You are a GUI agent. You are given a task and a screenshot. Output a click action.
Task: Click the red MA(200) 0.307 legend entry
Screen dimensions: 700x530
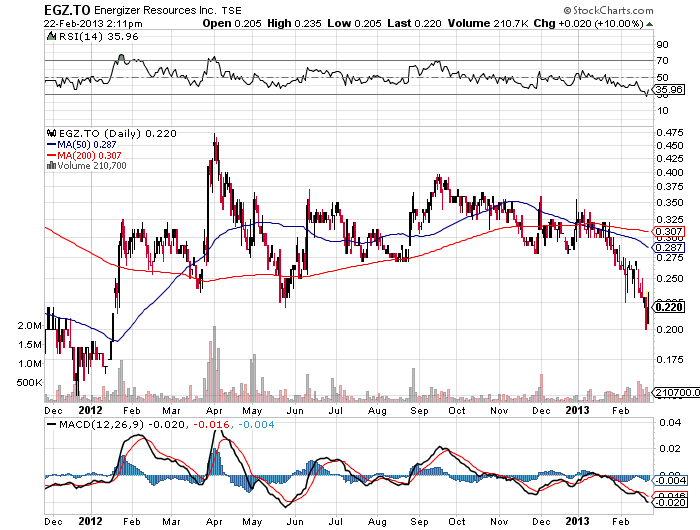[84, 155]
